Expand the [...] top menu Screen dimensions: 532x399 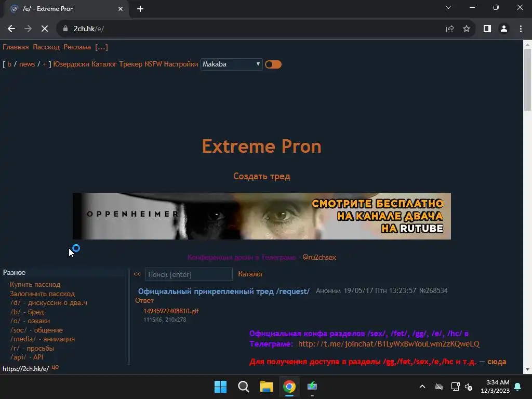[x=101, y=47]
